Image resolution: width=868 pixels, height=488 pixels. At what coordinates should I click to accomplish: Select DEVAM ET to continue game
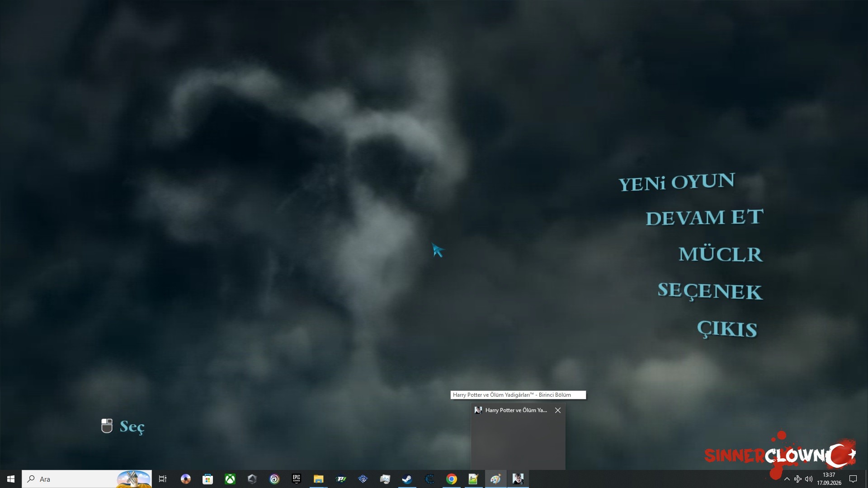[705, 217]
